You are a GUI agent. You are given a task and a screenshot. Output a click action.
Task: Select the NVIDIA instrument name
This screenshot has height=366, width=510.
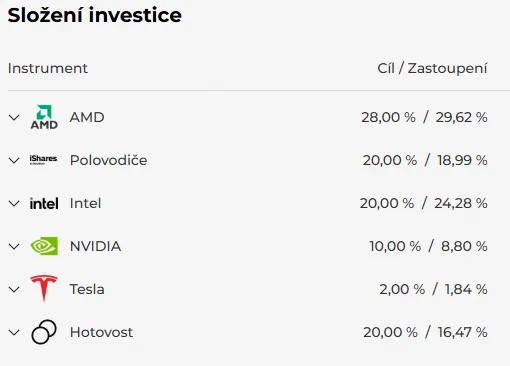pyautogui.click(x=95, y=246)
